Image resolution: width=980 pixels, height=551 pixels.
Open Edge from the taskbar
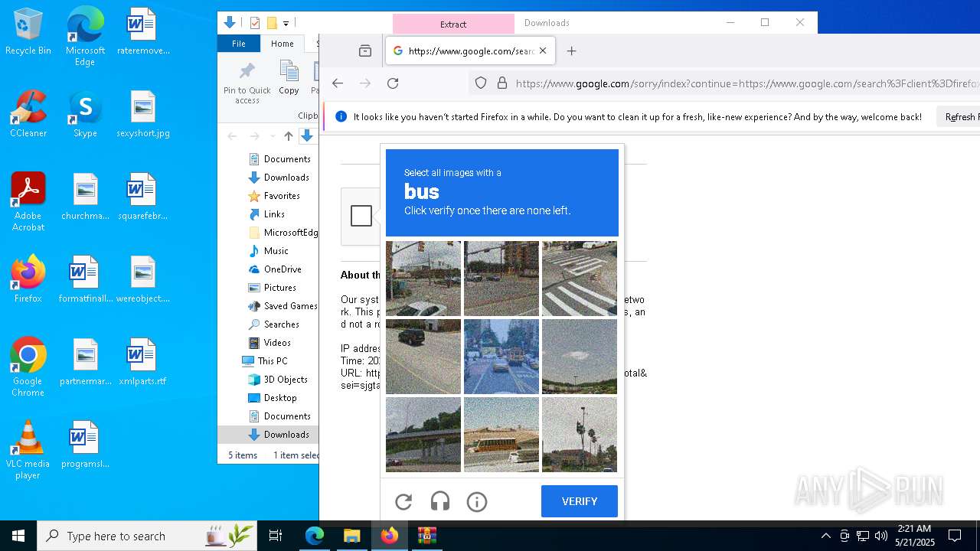(x=315, y=536)
